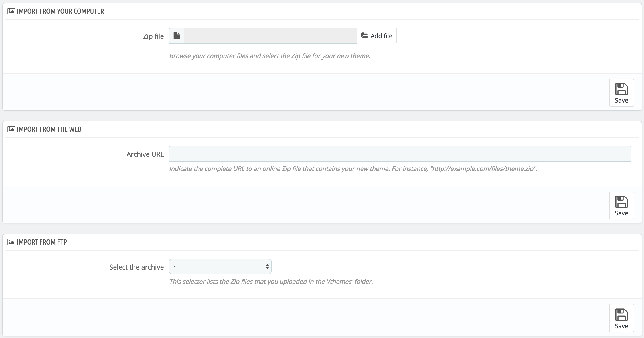The height and width of the screenshot is (338, 644).
Task: Click the Select the archive label
Action: click(137, 267)
